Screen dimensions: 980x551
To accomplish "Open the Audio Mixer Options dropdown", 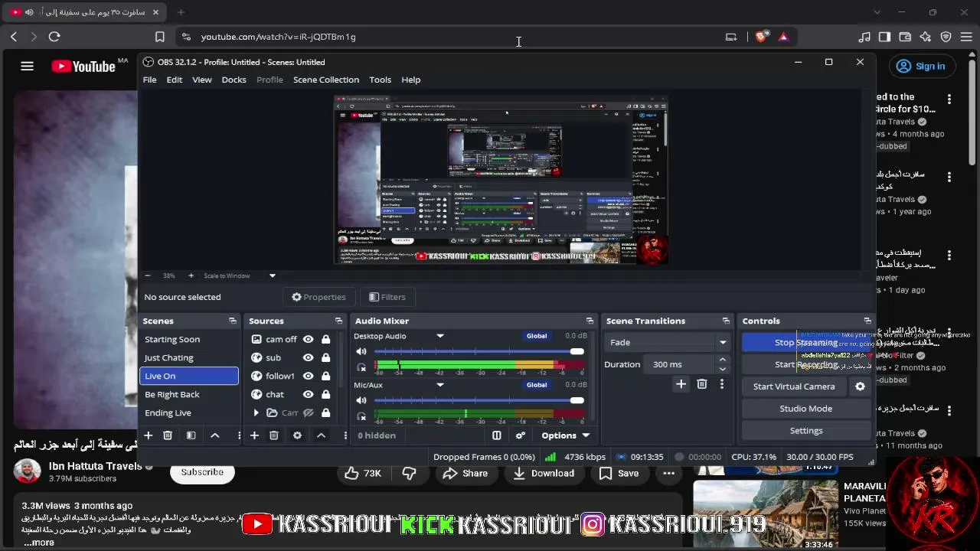I will click(566, 435).
